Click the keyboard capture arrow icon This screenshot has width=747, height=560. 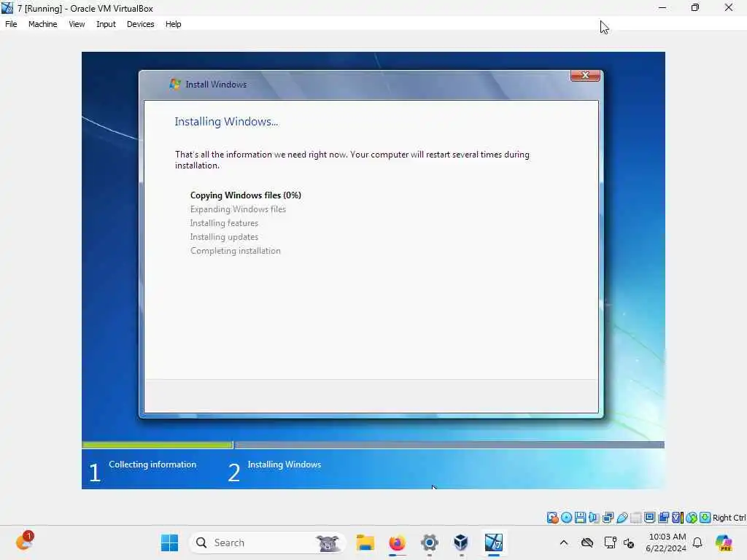[705, 518]
